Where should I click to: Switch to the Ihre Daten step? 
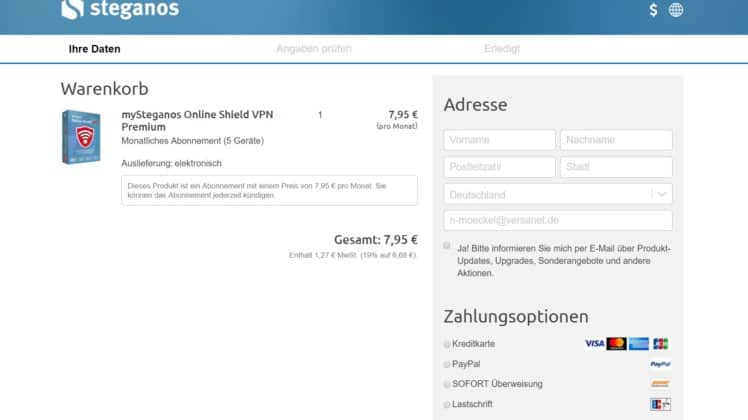(x=94, y=49)
